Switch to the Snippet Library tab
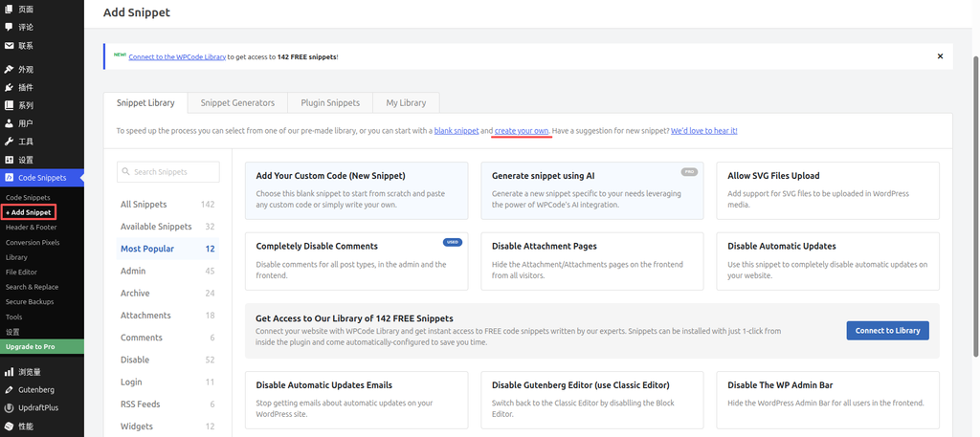This screenshot has width=980, height=437. point(145,103)
